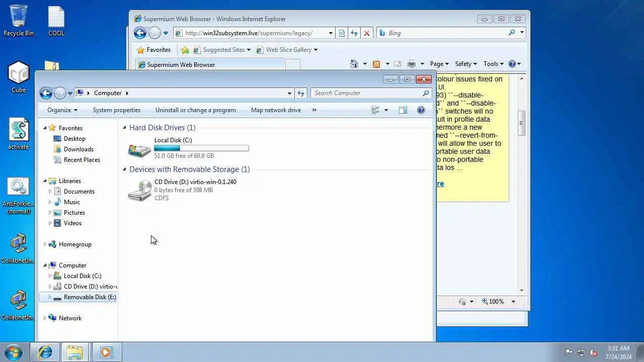
Task: Click Windows Media Player on the taskbar
Action: [x=106, y=352]
